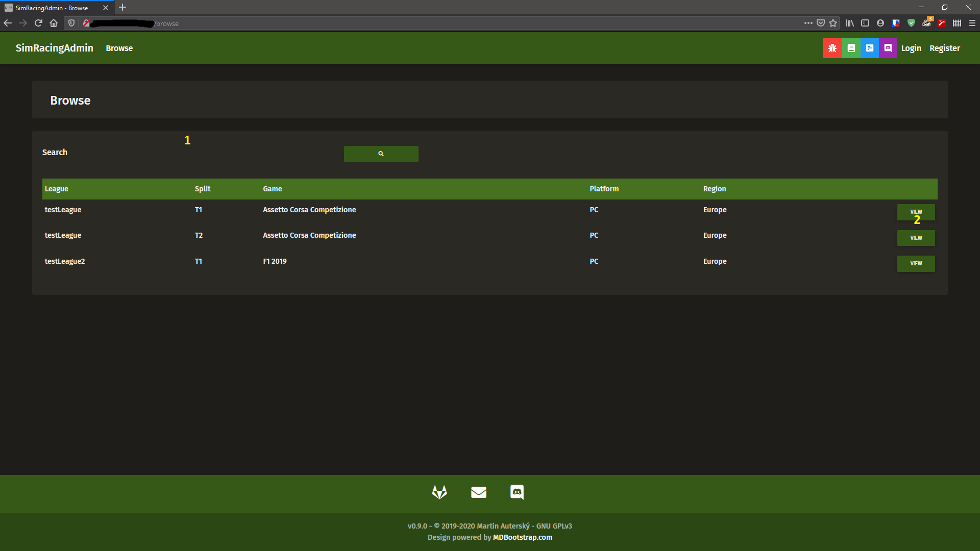Click the testLeague2 league name
Image resolution: width=980 pixels, height=551 pixels.
[65, 261]
